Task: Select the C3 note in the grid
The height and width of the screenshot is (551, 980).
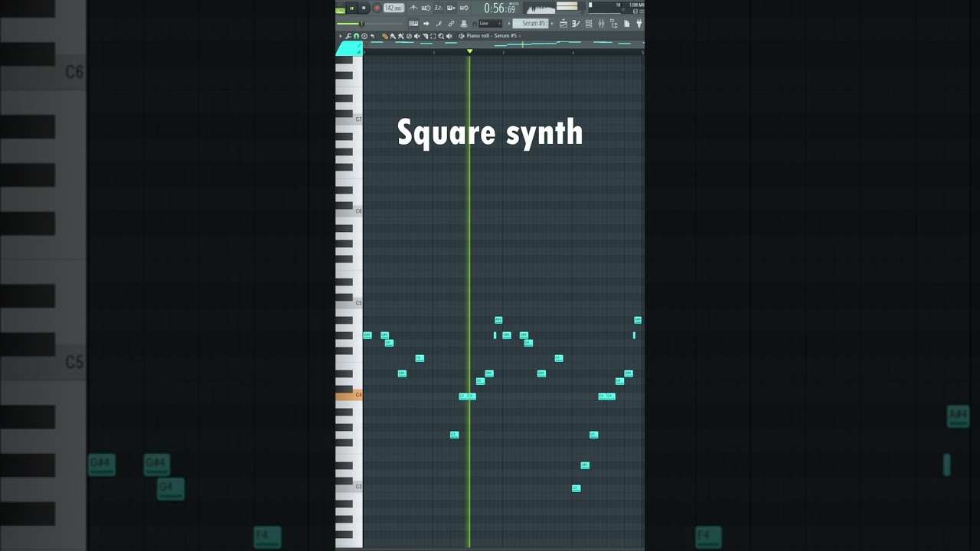Action: [576, 488]
